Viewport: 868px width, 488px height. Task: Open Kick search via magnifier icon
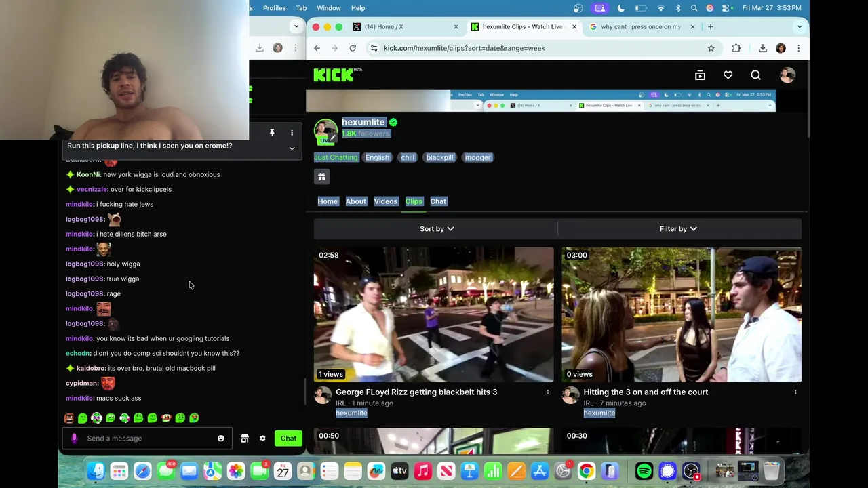755,75
